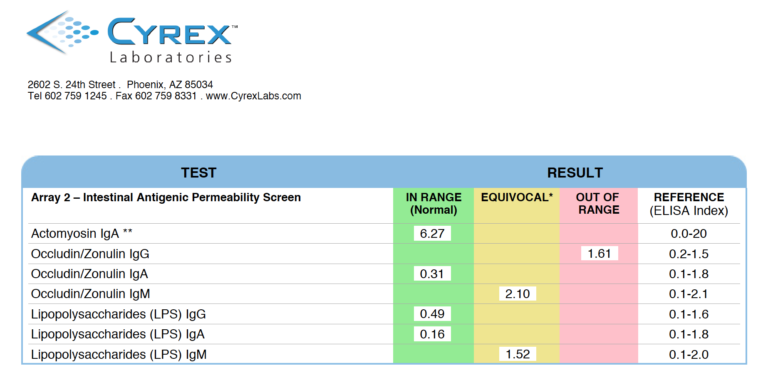Click the equivocal value 2.10
768x380 pixels.
coord(518,294)
